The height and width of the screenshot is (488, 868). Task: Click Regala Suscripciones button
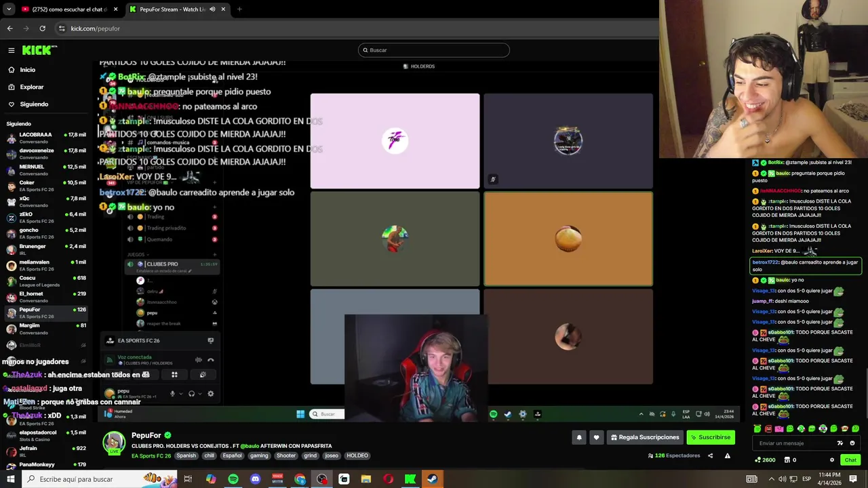[645, 438]
